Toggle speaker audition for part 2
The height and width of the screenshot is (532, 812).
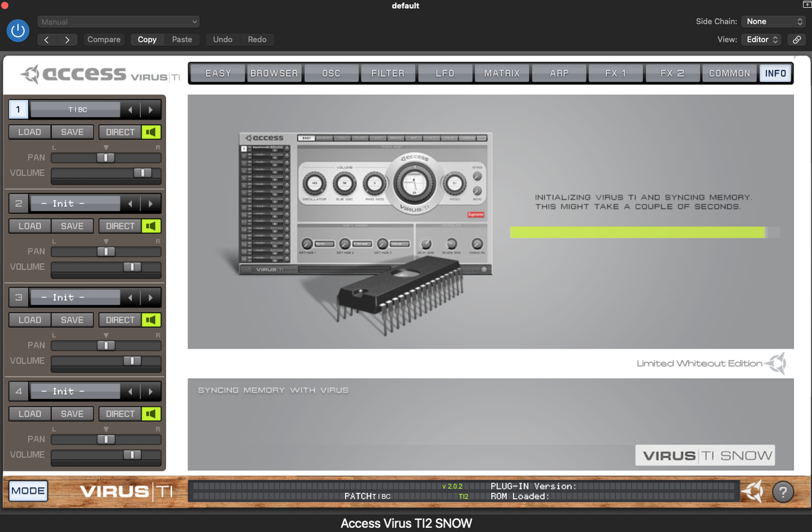coord(151,226)
